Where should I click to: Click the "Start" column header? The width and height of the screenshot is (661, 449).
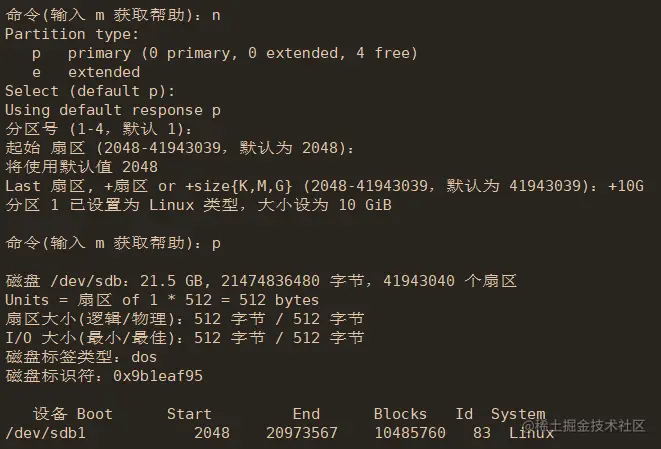(x=189, y=414)
